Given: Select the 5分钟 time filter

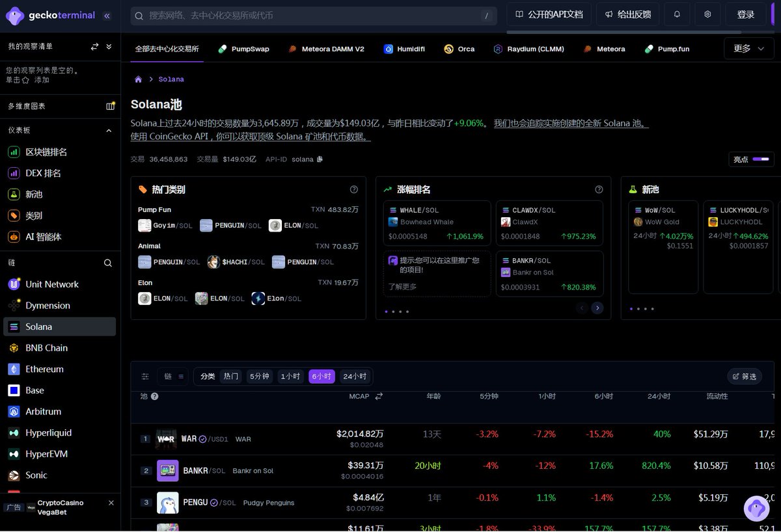Looking at the screenshot, I should click(x=259, y=377).
